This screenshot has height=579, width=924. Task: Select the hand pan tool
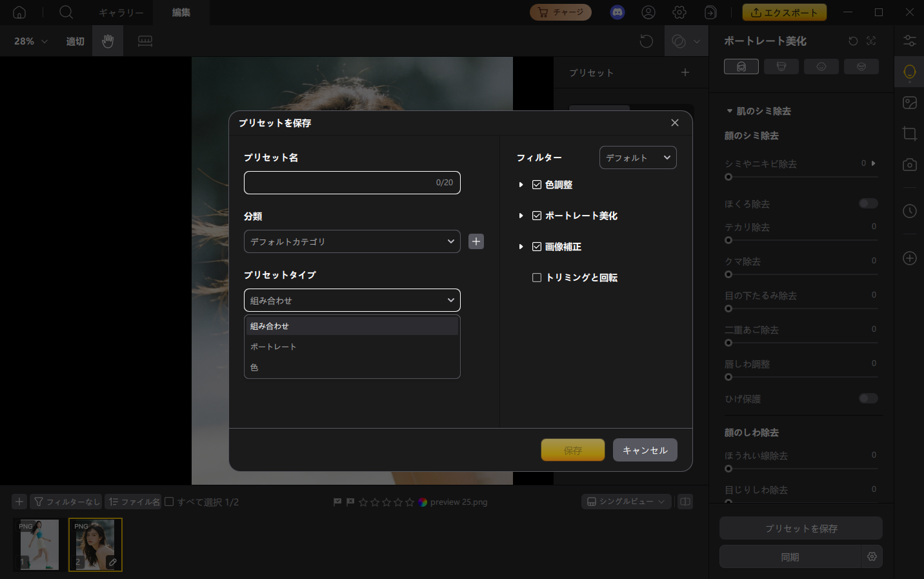coord(108,41)
